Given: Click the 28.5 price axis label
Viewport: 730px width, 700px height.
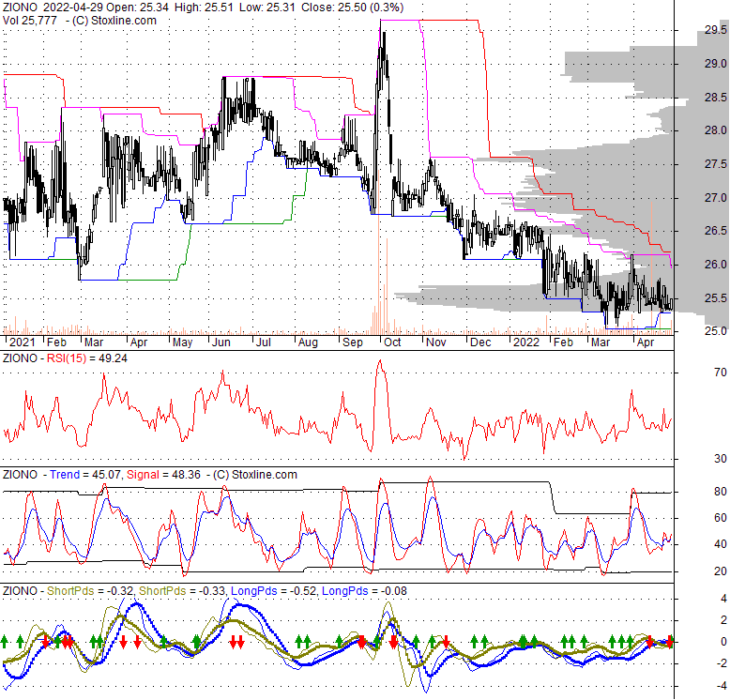Looking at the screenshot, I should click(x=715, y=98).
